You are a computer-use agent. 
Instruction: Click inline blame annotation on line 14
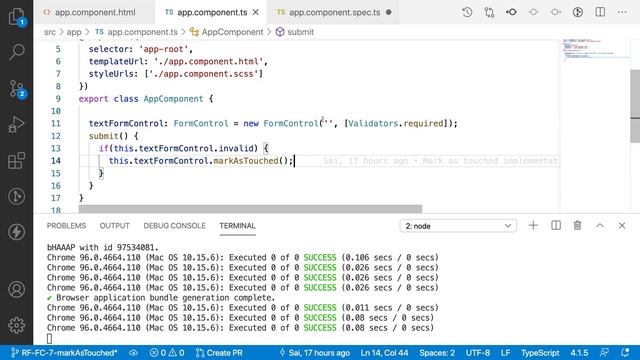pyautogui.click(x=441, y=161)
